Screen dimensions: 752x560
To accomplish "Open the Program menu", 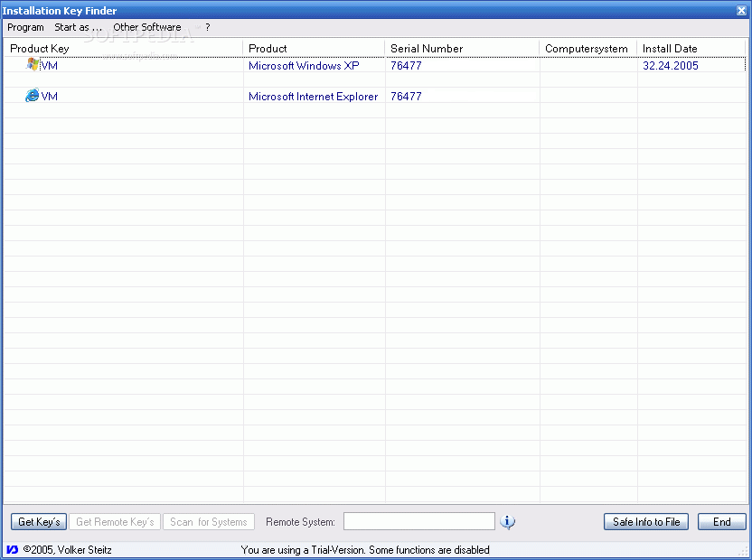I will (x=25, y=27).
